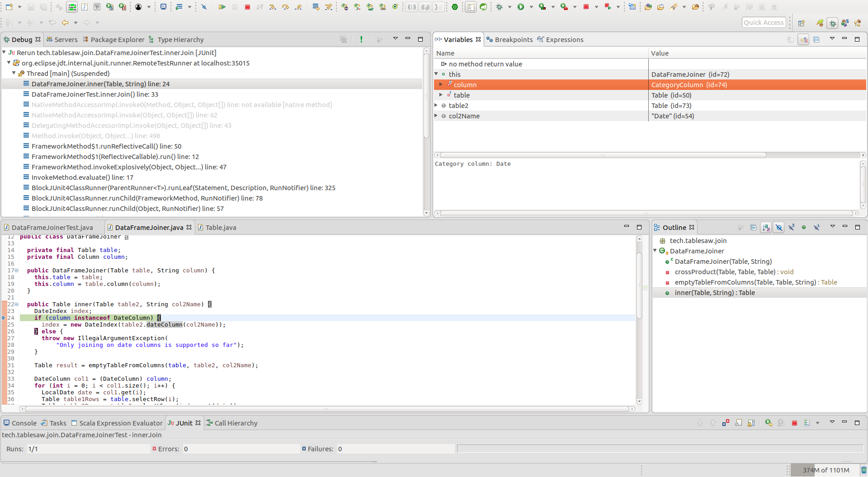The image size is (868, 477).
Task: Collapse the Thread [main] stack frames
Action: pos(14,73)
